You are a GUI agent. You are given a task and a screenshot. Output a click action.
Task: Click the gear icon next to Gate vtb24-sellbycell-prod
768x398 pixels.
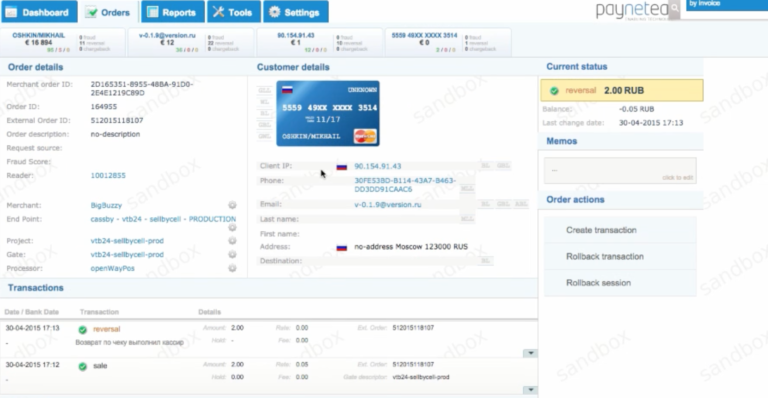(232, 255)
